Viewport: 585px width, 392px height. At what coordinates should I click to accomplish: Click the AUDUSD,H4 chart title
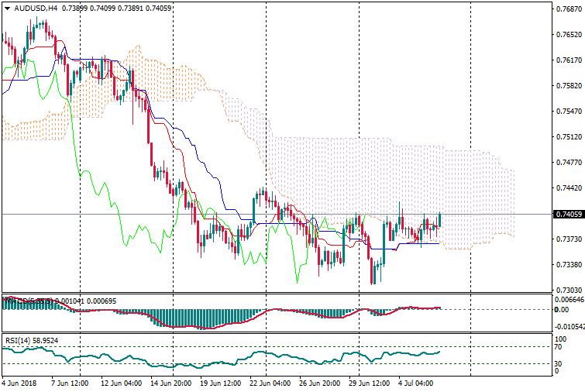[x=36, y=8]
